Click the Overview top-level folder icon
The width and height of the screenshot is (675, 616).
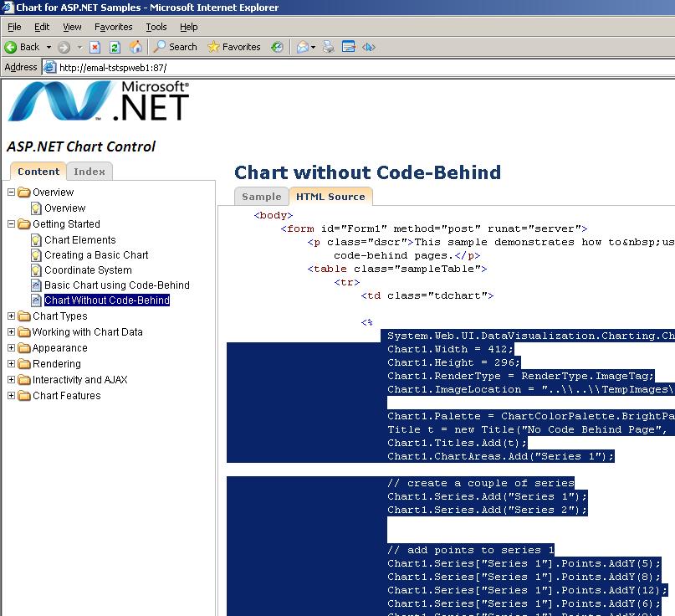(24, 192)
